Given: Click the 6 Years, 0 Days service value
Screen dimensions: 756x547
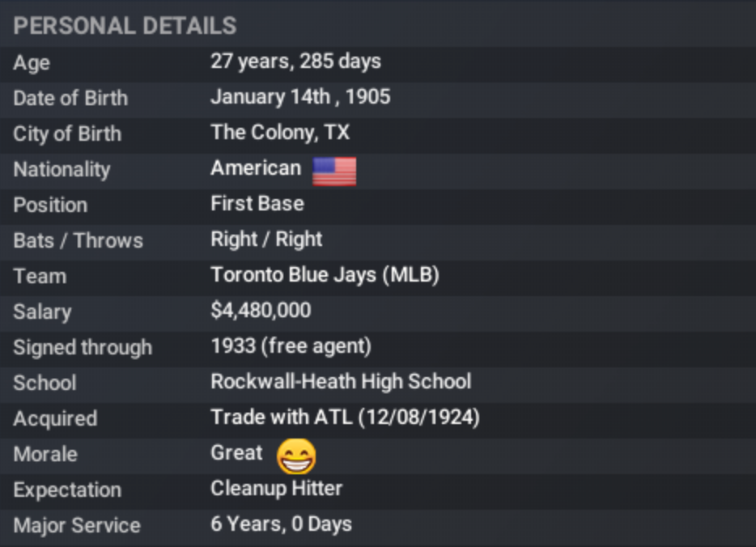Looking at the screenshot, I should (x=281, y=524).
